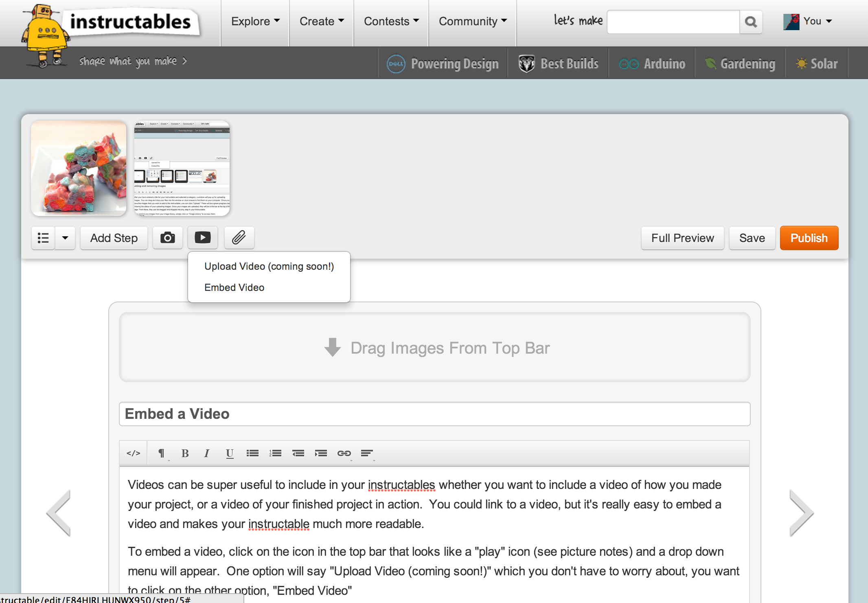Expand the Community menu

[x=472, y=22]
